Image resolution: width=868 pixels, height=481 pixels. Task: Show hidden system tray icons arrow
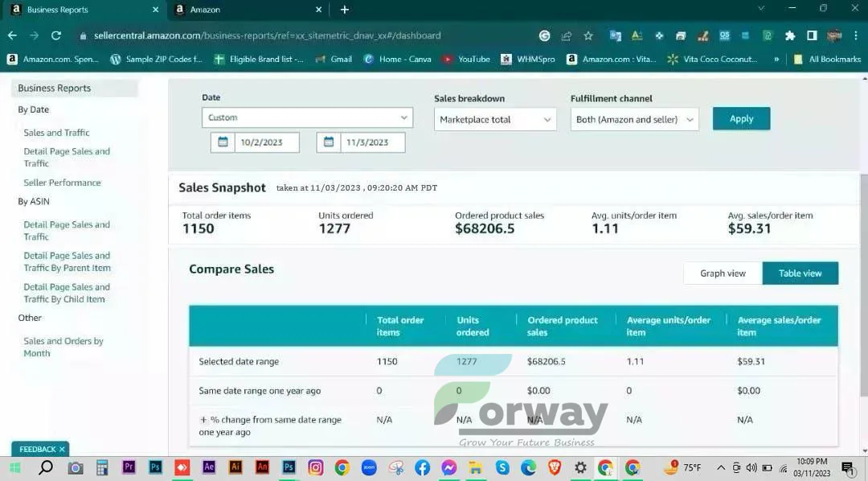point(721,467)
